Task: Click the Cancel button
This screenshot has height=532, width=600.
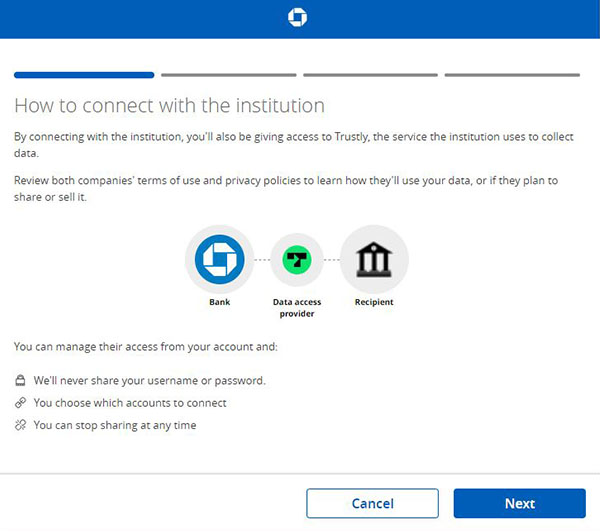Action: pyautogui.click(x=372, y=503)
